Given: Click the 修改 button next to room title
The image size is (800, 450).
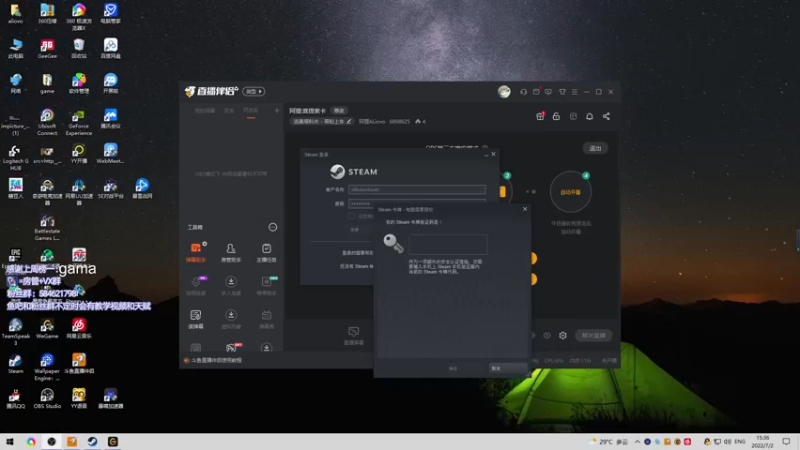Looking at the screenshot, I should [x=339, y=111].
